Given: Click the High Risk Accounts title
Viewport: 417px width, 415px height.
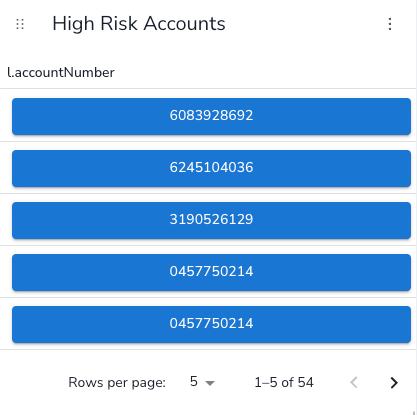Looking at the screenshot, I should pyautogui.click(x=139, y=24).
